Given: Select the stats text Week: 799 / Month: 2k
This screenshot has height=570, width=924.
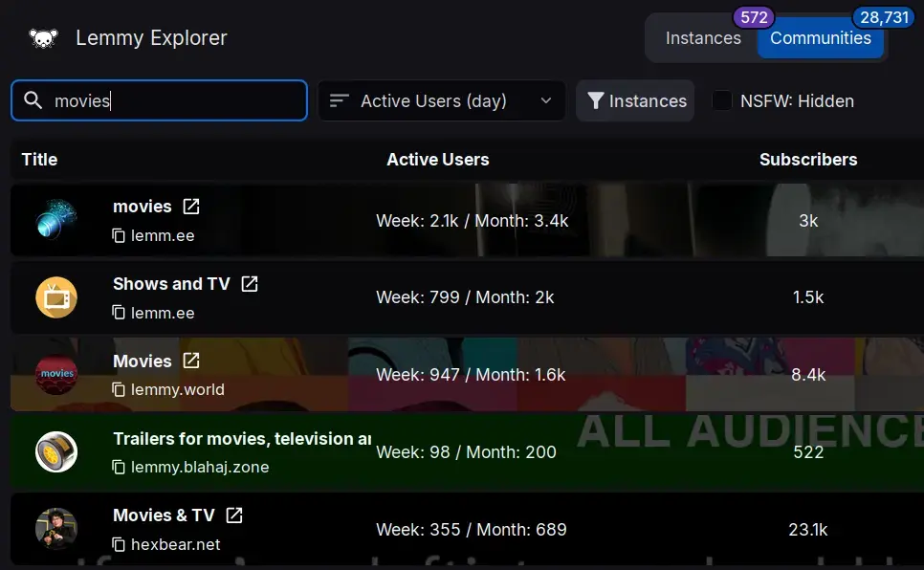Looking at the screenshot, I should (x=465, y=297).
